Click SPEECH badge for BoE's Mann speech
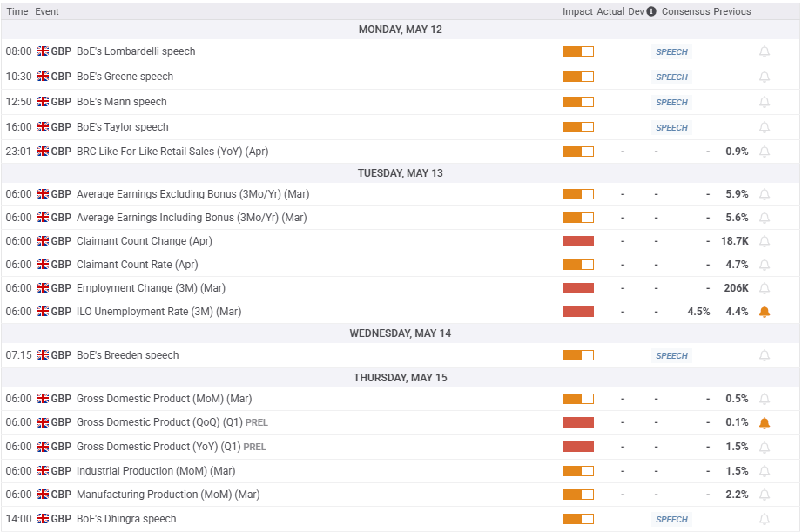802x532 pixels. coord(671,102)
